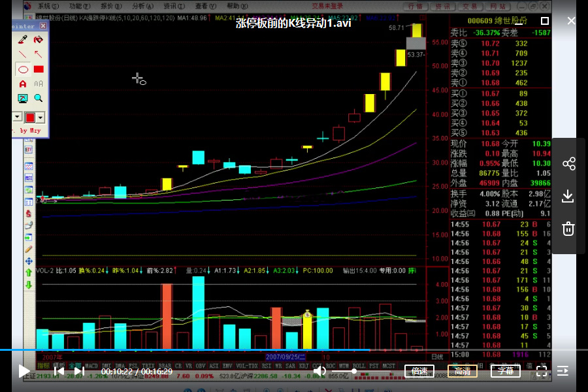This screenshot has width=588, height=392.
Task: Click the pencil icon in left sidebar
Action: 29,249
